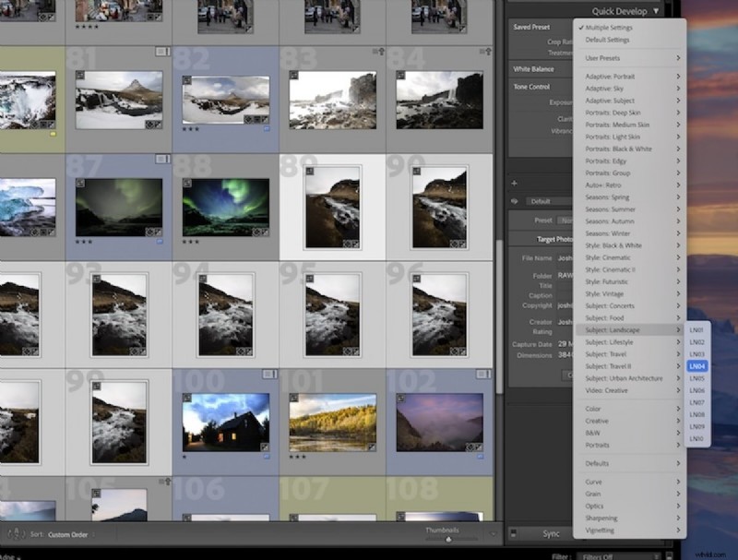Collapse the Quick Develop panel triangle
The height and width of the screenshot is (560, 738).
(658, 12)
